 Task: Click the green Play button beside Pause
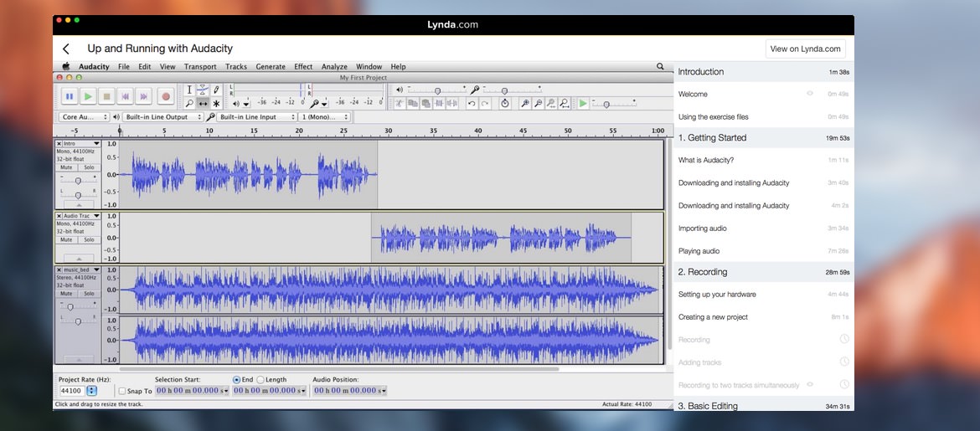[x=88, y=96]
